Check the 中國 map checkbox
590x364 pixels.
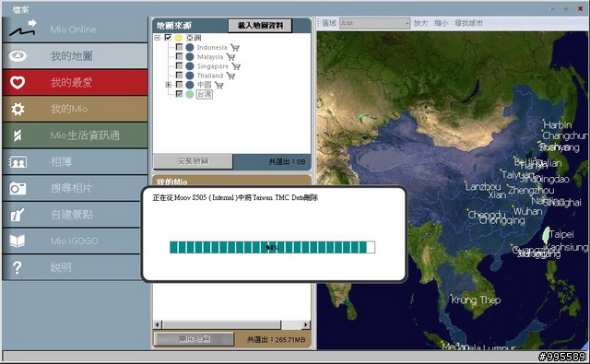click(x=179, y=85)
